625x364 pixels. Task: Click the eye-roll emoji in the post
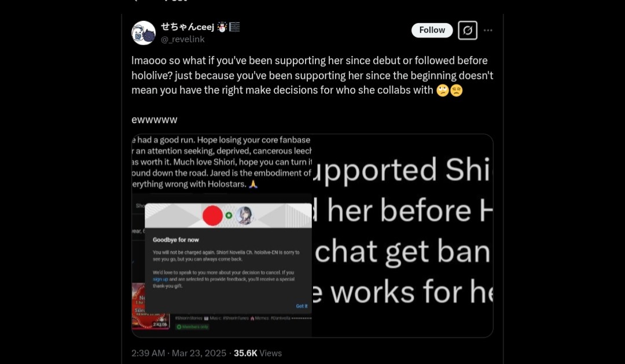click(x=443, y=90)
